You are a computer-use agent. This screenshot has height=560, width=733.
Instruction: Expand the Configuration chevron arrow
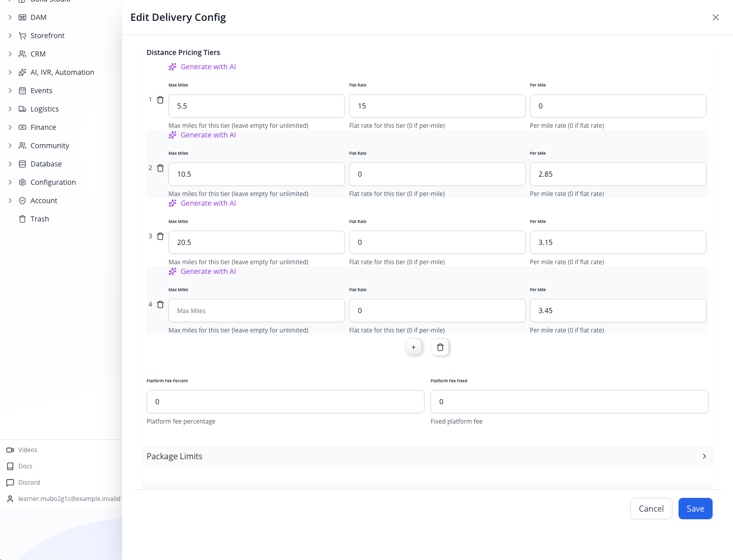(10, 182)
